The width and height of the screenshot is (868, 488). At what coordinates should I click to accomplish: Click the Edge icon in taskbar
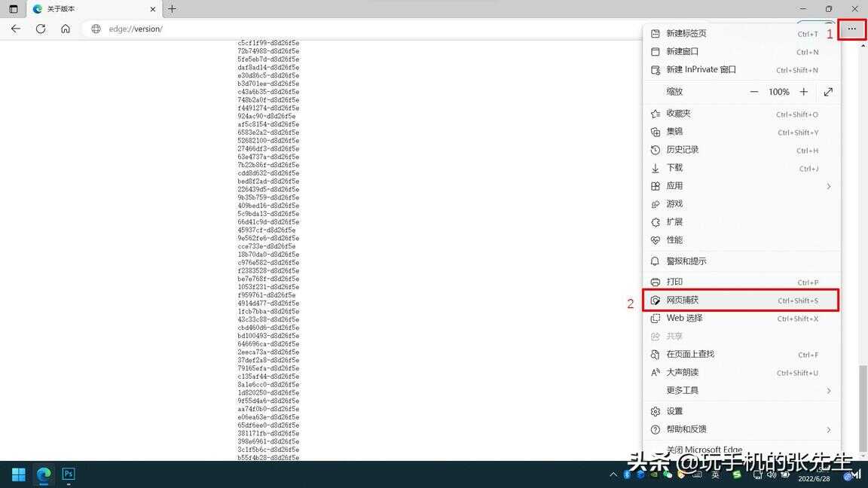pyautogui.click(x=44, y=474)
